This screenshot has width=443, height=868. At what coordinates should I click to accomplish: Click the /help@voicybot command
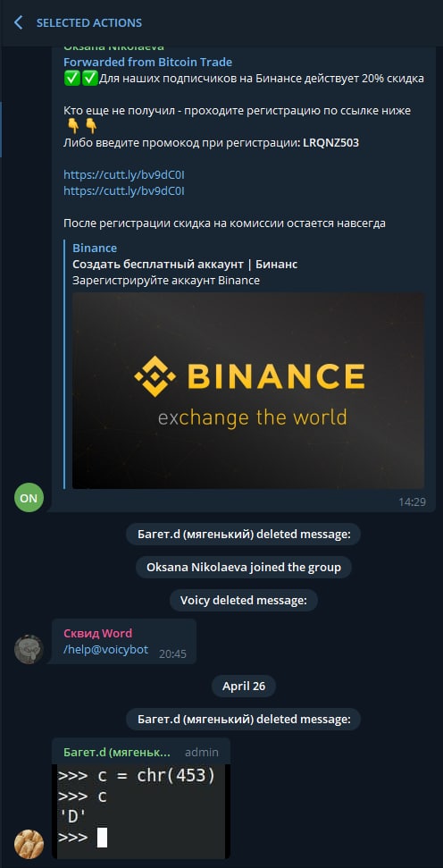105,649
